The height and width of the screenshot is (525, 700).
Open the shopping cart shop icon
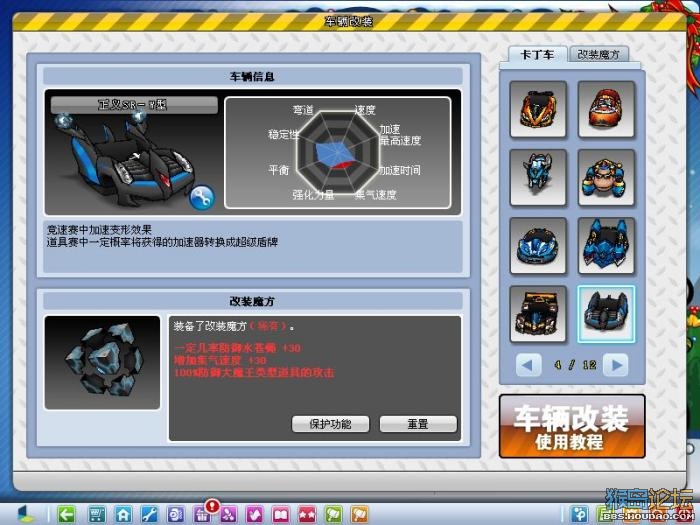[x=97, y=514]
